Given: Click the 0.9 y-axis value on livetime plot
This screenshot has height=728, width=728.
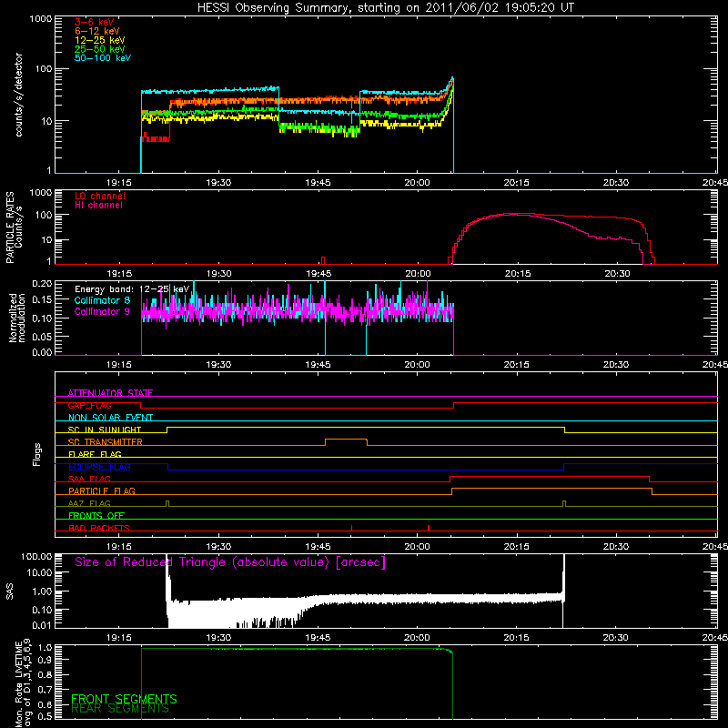Looking at the screenshot, I should pyautogui.click(x=46, y=659).
